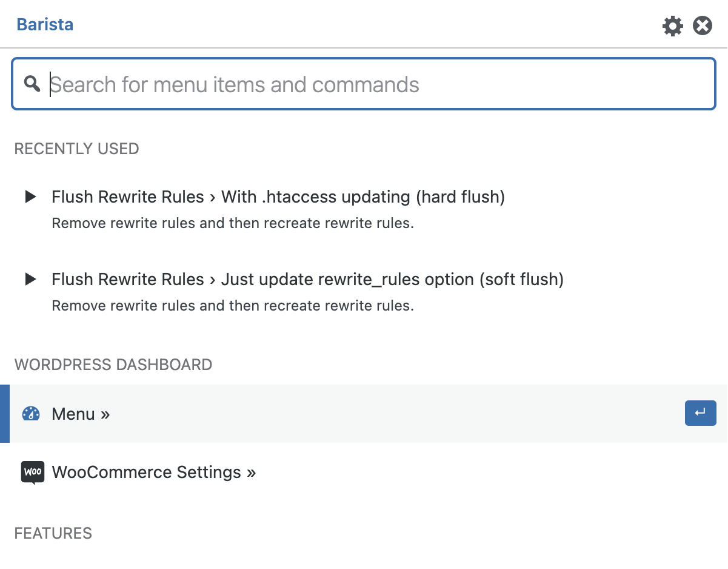Viewport: 728px width, 569px height.
Task: Click the play arrow beside soft flush command
Action: (x=30, y=279)
